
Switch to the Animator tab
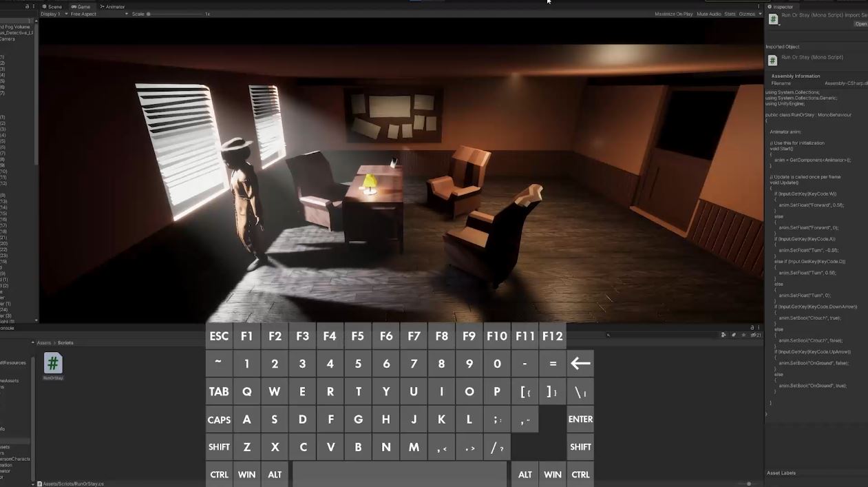point(112,7)
